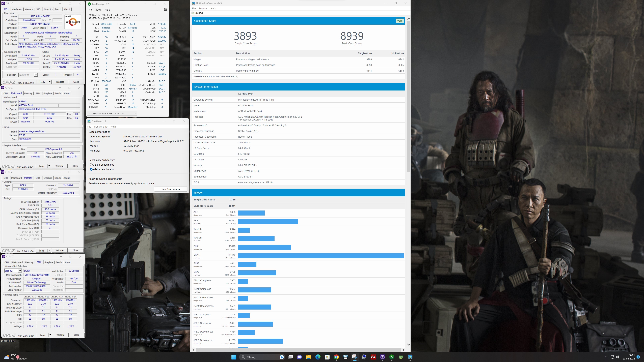
Task: Switch to Graphics tab in CPU-Z Memory window
Action: [x=48, y=178]
